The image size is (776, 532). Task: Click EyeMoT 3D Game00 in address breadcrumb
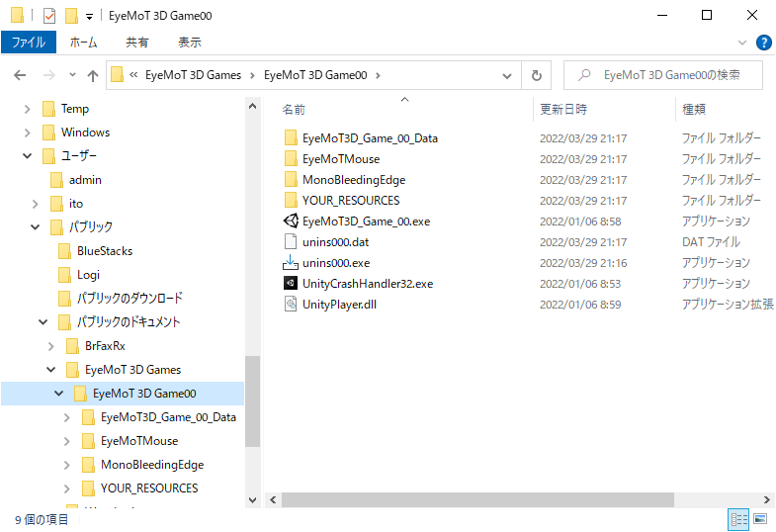pyautogui.click(x=315, y=75)
